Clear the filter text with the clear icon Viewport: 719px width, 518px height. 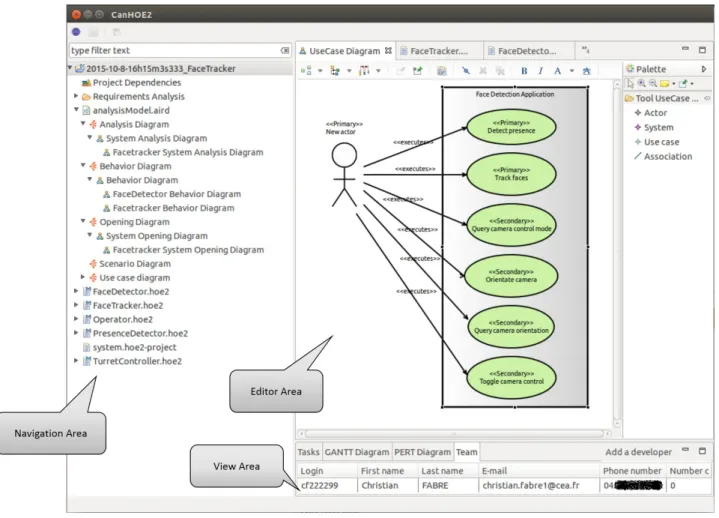click(x=285, y=50)
